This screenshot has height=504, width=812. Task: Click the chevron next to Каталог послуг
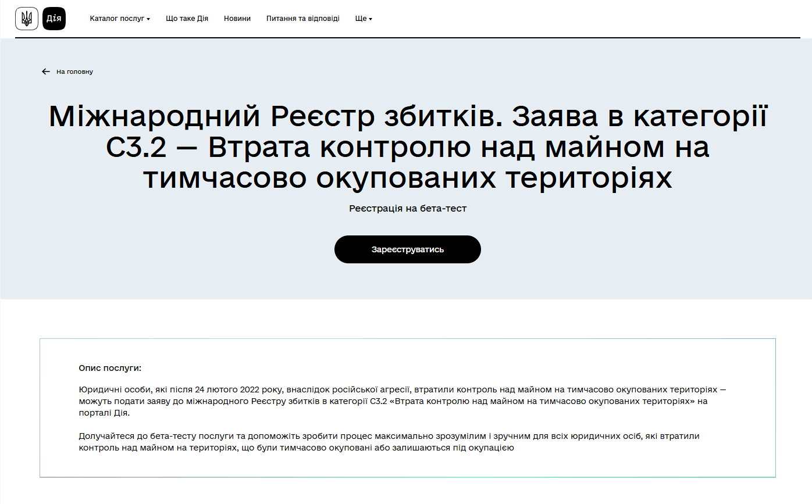149,19
